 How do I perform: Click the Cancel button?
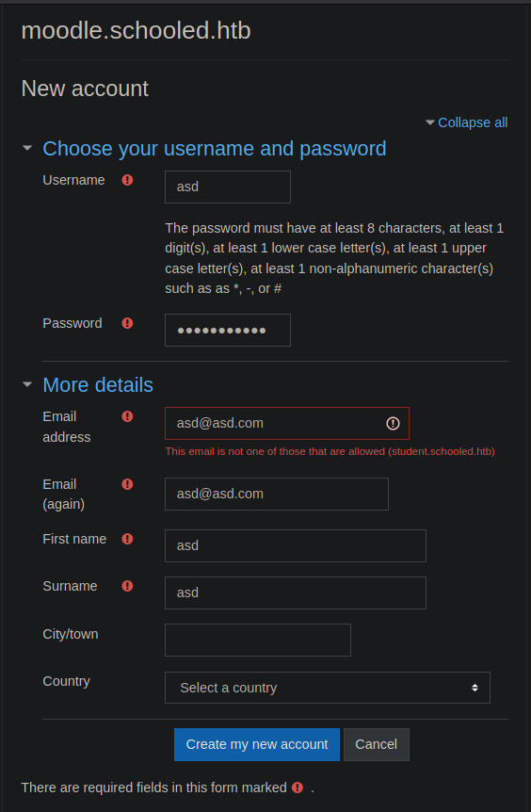click(x=377, y=745)
